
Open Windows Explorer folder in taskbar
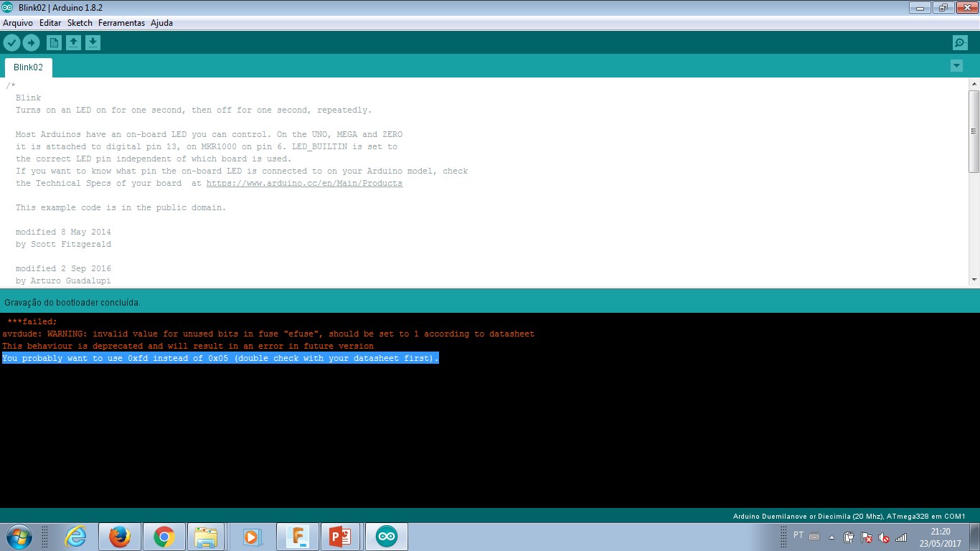point(207,537)
